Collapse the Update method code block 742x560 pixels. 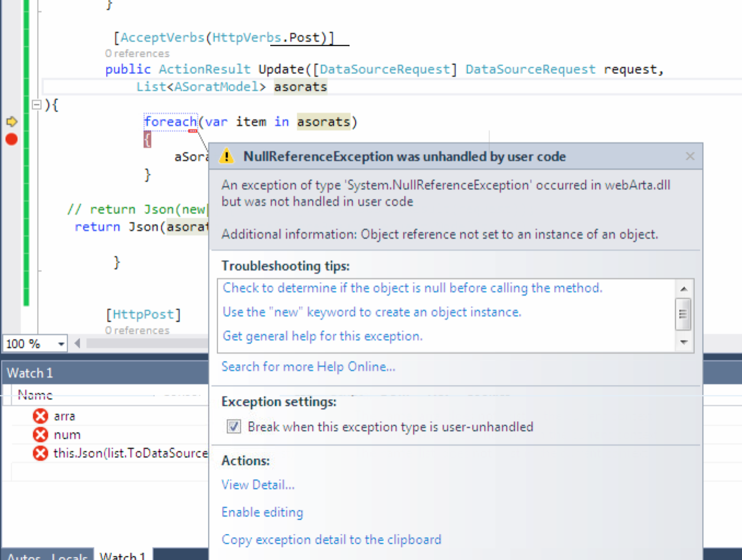click(x=36, y=105)
